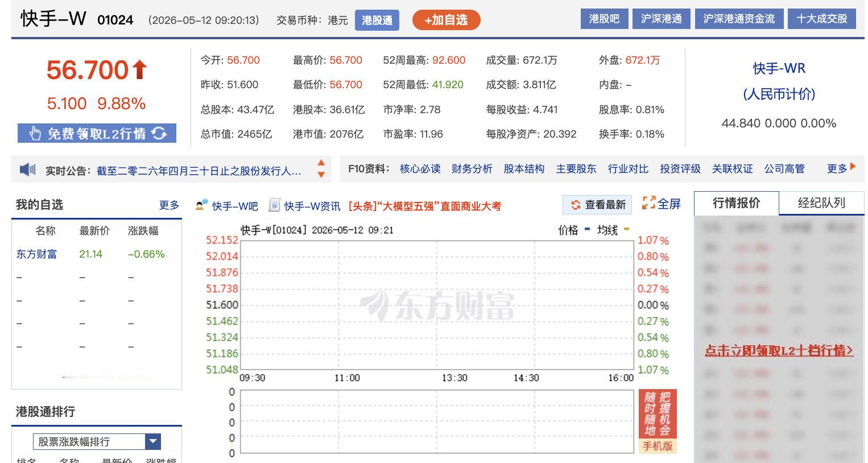Open the 快手-W吧 link

(x=235, y=206)
